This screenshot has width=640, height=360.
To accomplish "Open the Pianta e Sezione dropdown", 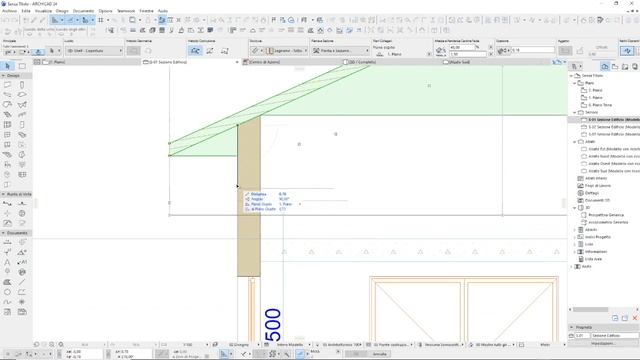I will click(x=340, y=51).
